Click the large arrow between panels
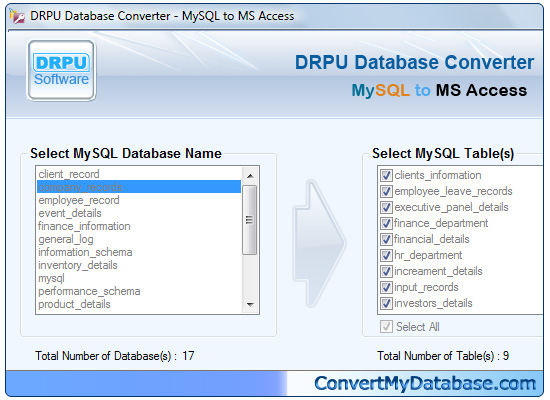The image size is (550, 400). [319, 244]
